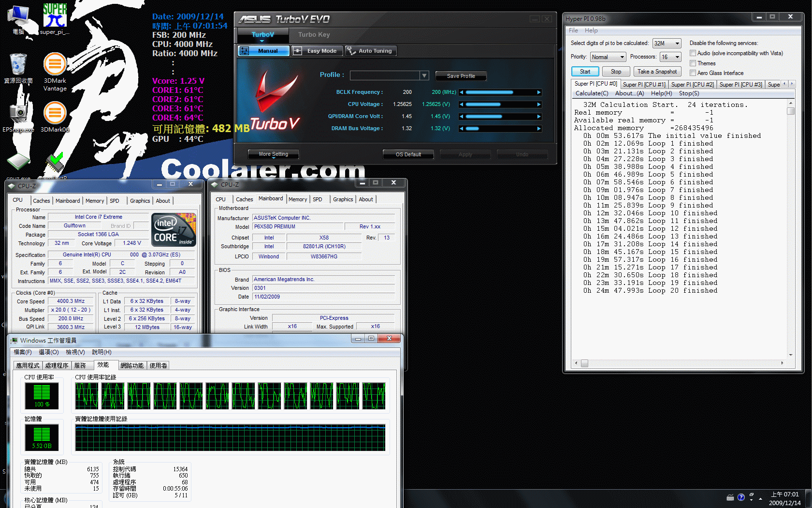Click the CPU-Z title icon of the Mainboard window
This screenshot has width=812, height=508.
point(215,184)
